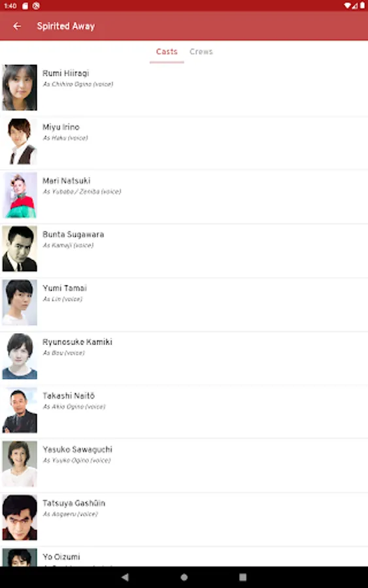This screenshot has height=588, width=368.
Task: Tap the Android back navigation button
Action: pos(125,577)
